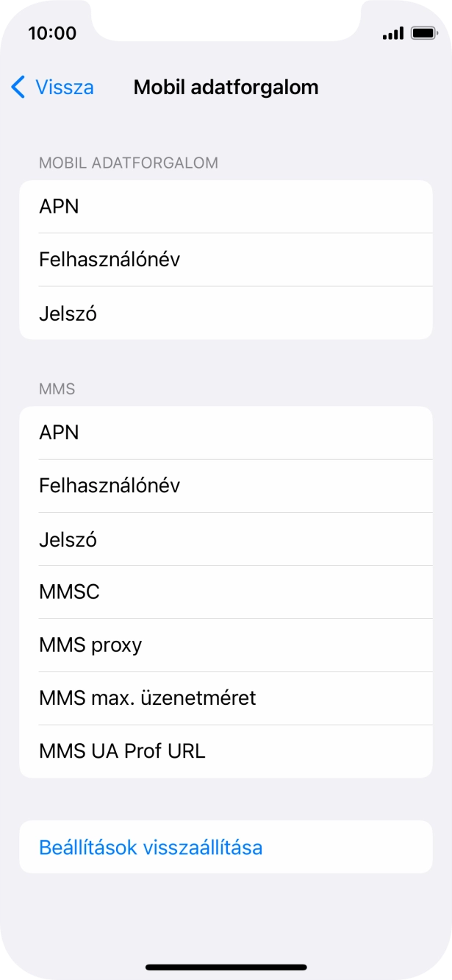Tap the MMS max. üzenetméret field

(x=226, y=697)
